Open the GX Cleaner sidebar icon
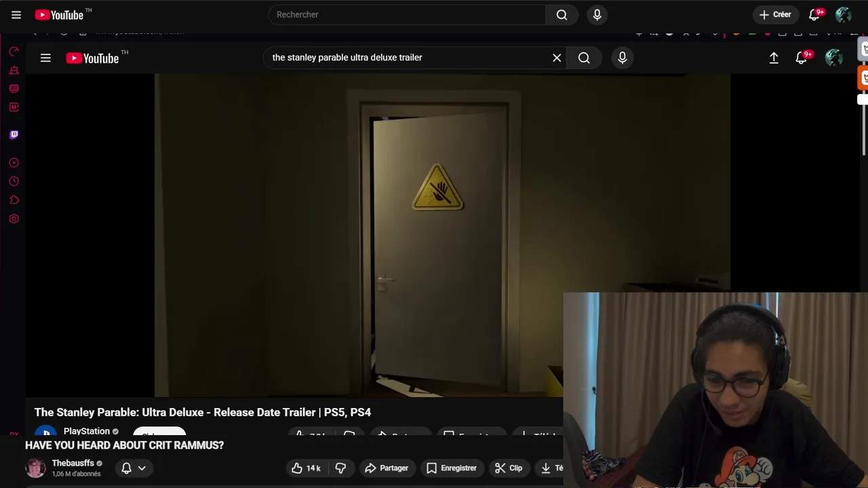The image size is (868, 488). pyautogui.click(x=14, y=70)
